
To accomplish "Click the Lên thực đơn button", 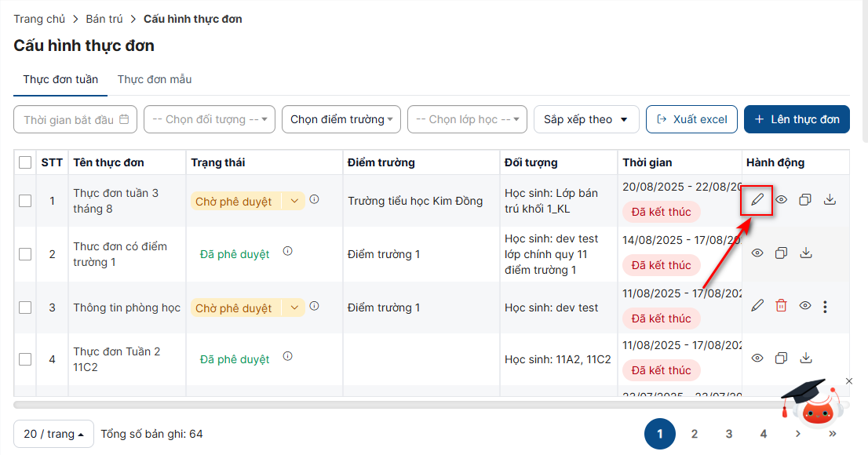I will (797, 119).
